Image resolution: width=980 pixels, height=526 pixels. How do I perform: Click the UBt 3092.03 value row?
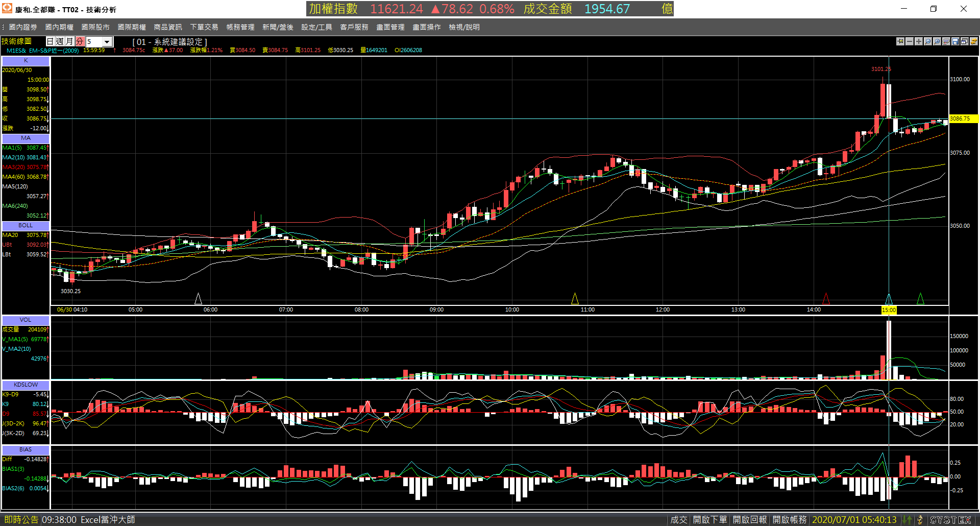pyautogui.click(x=26, y=245)
